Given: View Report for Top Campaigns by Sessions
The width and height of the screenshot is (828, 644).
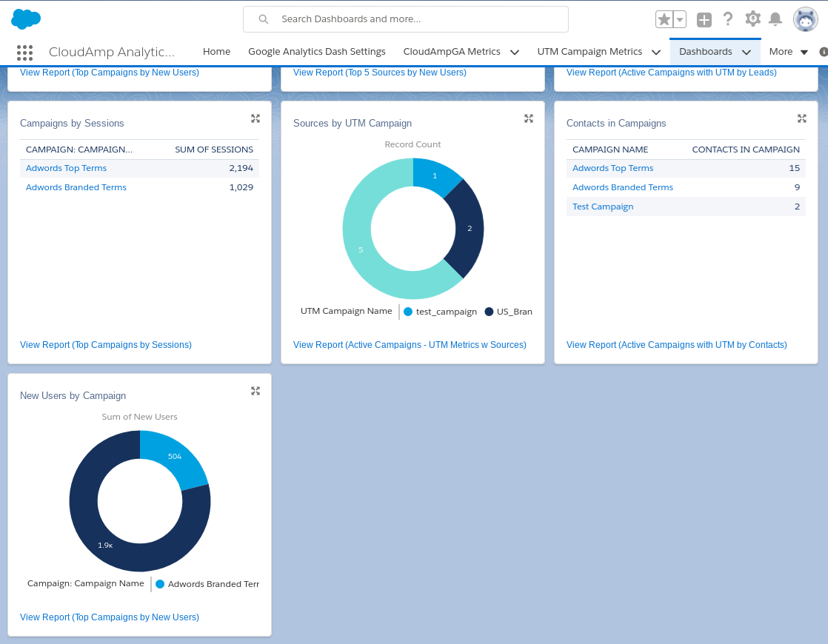Looking at the screenshot, I should pyautogui.click(x=105, y=344).
